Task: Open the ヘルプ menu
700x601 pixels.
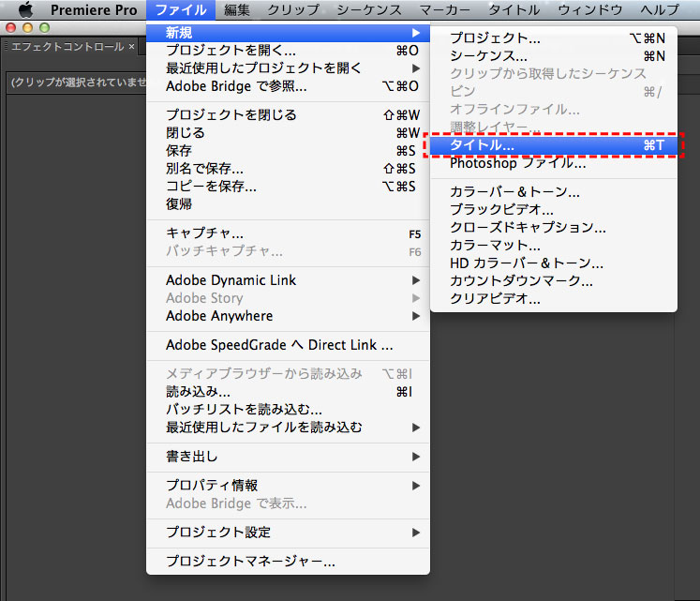Action: (660, 9)
